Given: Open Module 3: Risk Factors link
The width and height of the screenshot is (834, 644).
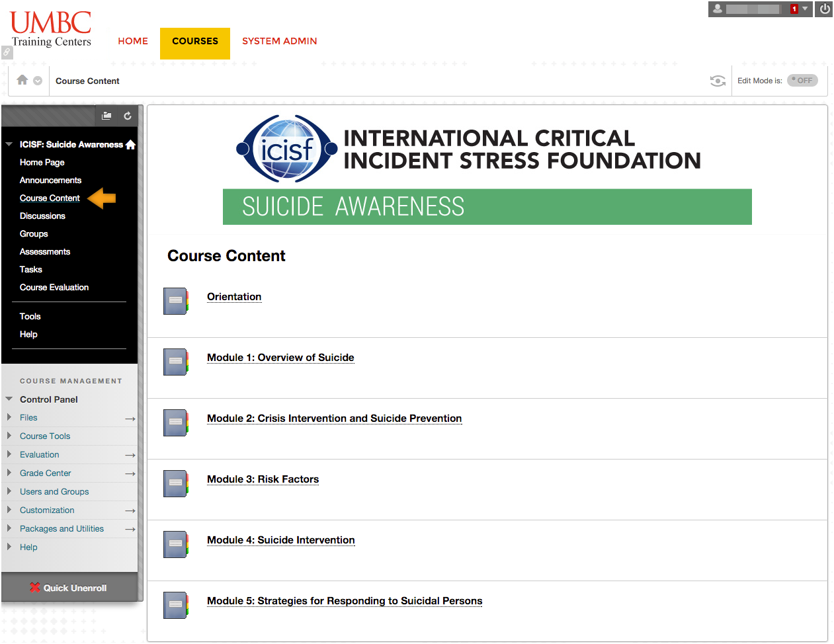Looking at the screenshot, I should click(x=263, y=479).
